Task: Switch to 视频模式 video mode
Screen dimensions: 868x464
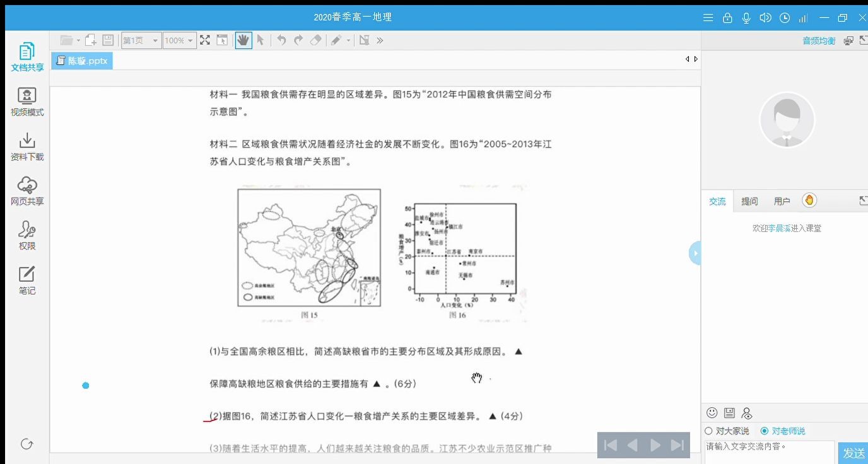Action: coord(27,101)
